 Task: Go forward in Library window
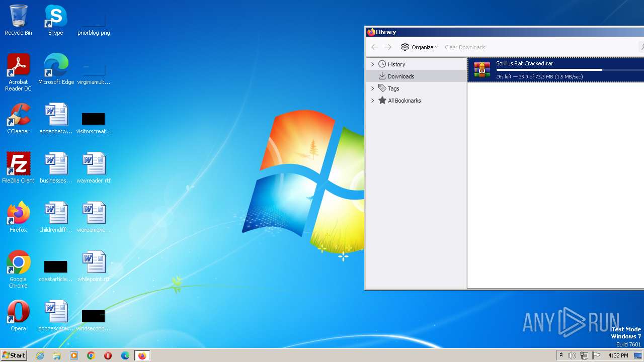[388, 47]
